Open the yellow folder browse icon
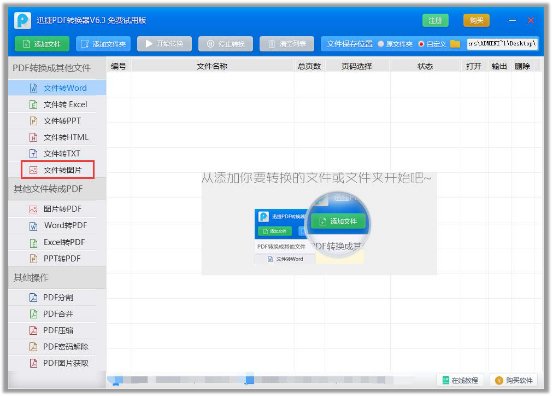This screenshot has width=554, height=396. click(x=455, y=44)
